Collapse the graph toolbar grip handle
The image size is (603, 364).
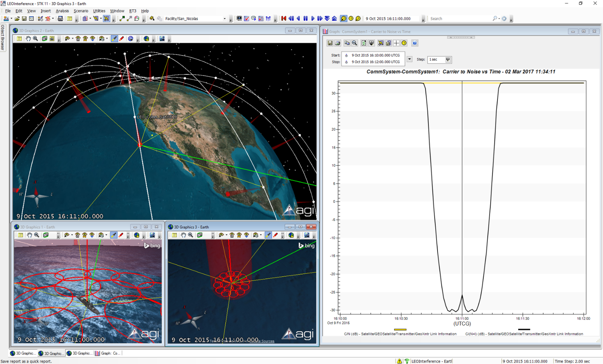[x=461, y=37]
